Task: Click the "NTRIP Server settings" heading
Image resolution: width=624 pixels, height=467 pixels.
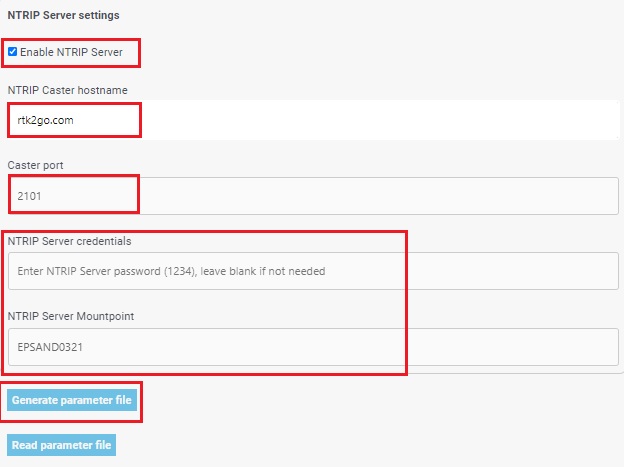Action: point(64,15)
